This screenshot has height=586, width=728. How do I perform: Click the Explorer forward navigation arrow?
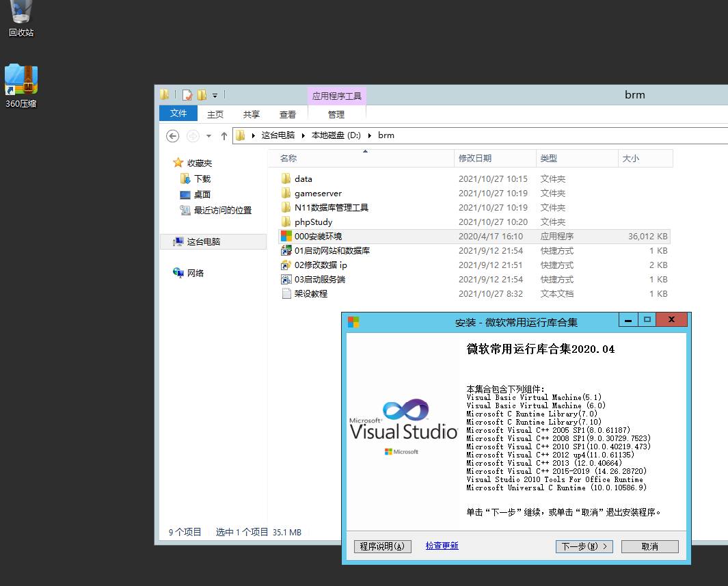pos(193,135)
